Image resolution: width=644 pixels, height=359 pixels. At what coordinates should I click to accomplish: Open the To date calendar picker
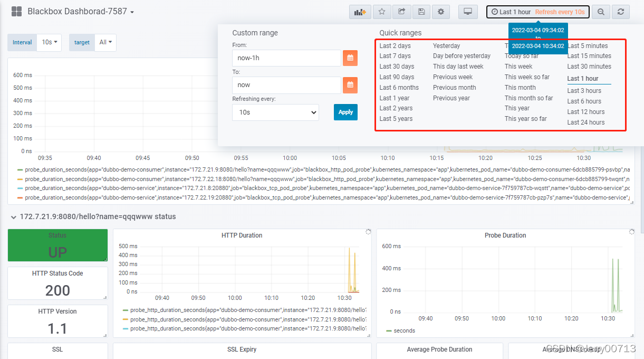350,85
